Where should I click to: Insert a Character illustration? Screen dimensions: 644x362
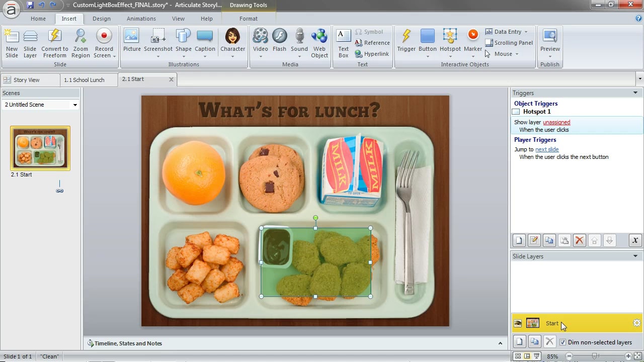pyautogui.click(x=232, y=44)
